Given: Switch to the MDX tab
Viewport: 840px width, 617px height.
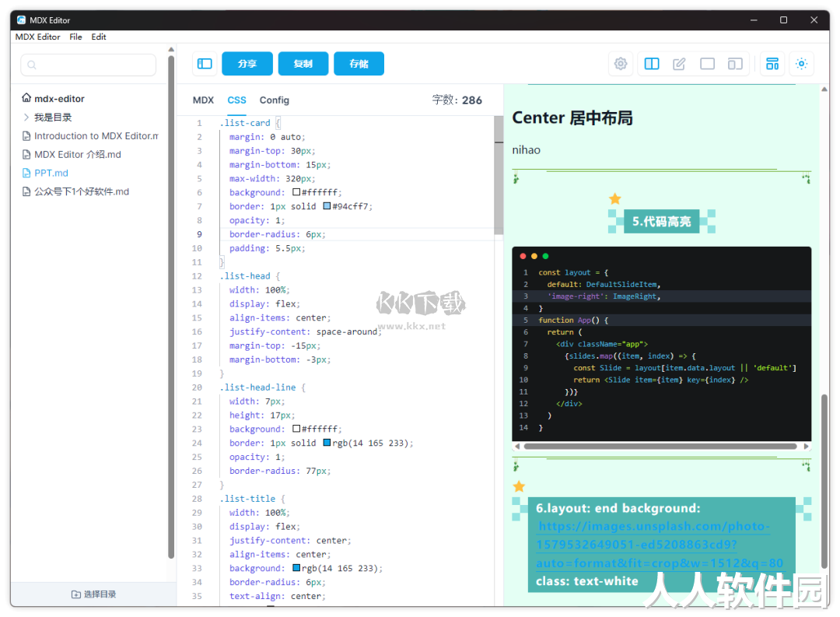Looking at the screenshot, I should click(x=203, y=100).
